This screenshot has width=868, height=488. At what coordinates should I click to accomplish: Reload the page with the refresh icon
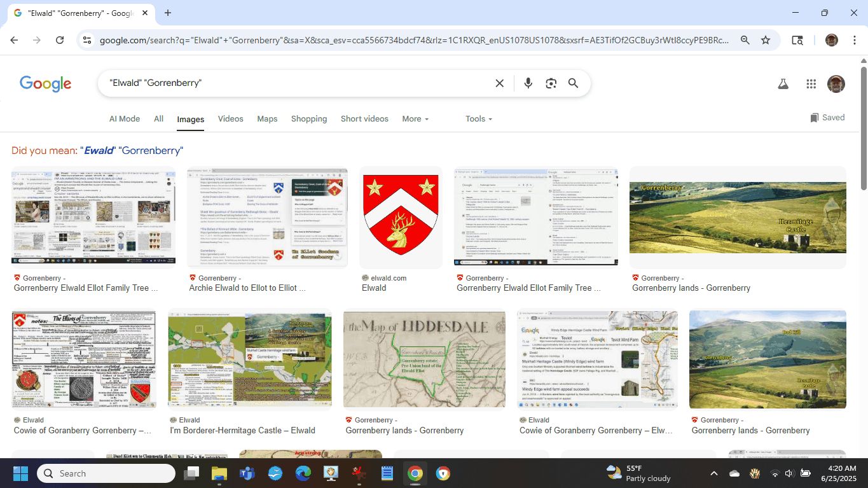tap(60, 40)
